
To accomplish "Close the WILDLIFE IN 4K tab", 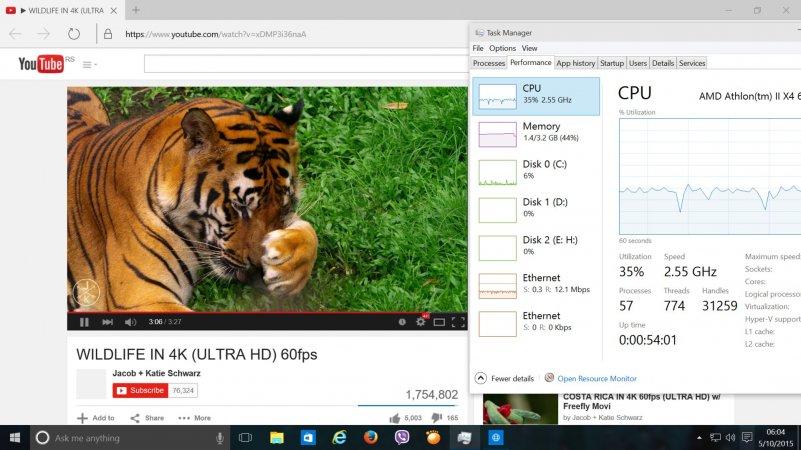I will click(x=114, y=10).
